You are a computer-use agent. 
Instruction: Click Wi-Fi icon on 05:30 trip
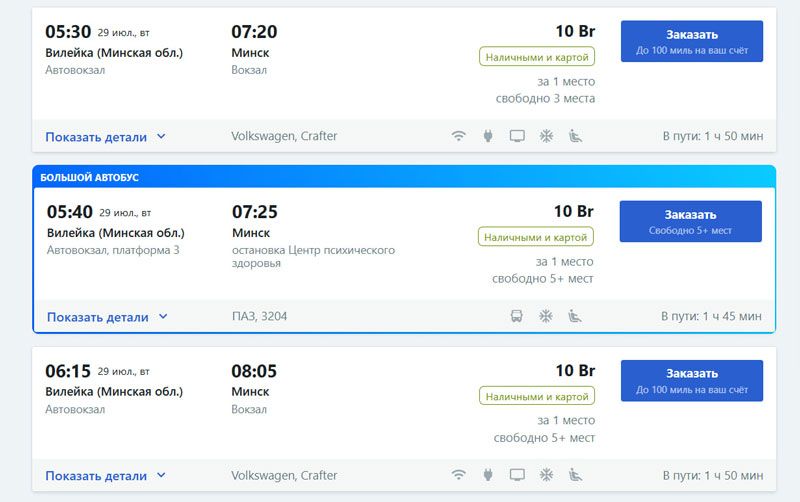click(459, 136)
